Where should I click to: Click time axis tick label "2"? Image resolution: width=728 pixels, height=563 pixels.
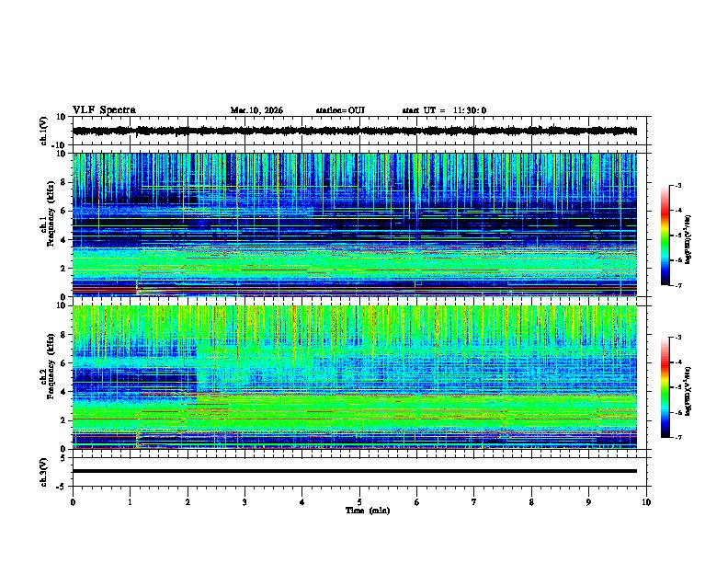pyautogui.click(x=188, y=502)
